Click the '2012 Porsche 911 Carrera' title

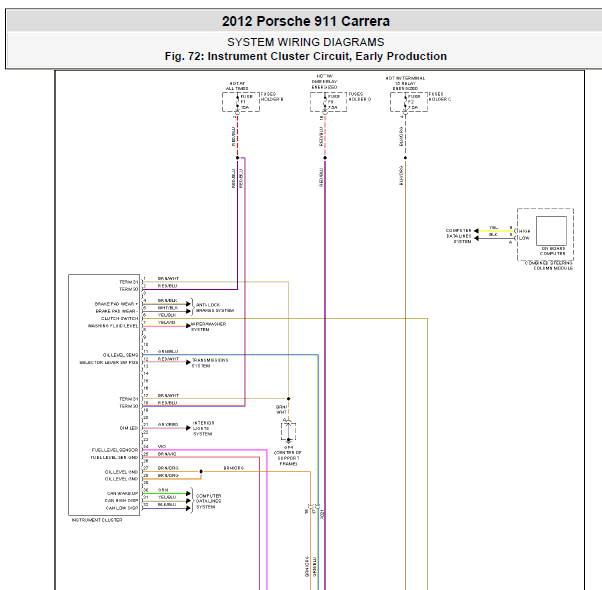(306, 21)
